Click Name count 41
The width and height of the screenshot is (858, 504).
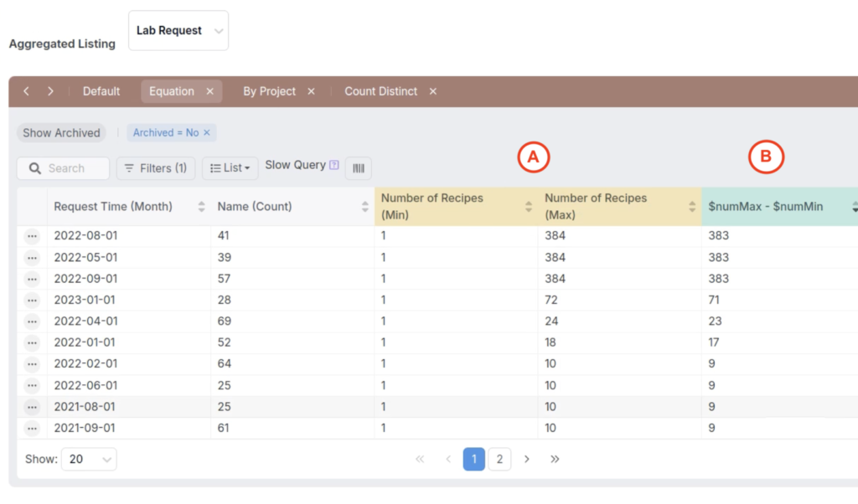point(224,235)
